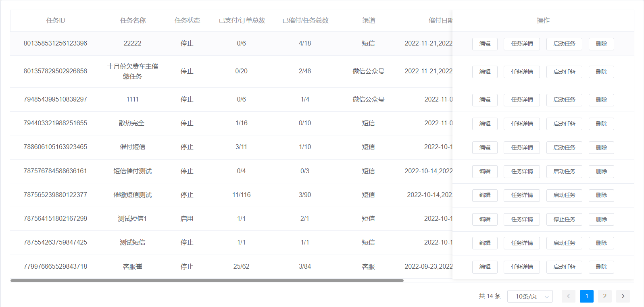Image resolution: width=644 pixels, height=307 pixels.
Task: Click the previous page arrow
Action: click(x=568, y=296)
